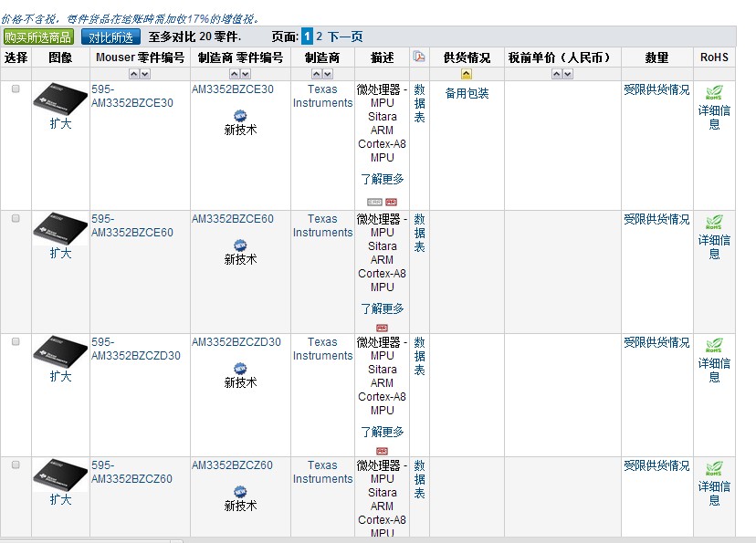Open 详细信息 RoHS details for AM3352BZCZD30
This screenshot has height=543, width=756.
coord(714,371)
